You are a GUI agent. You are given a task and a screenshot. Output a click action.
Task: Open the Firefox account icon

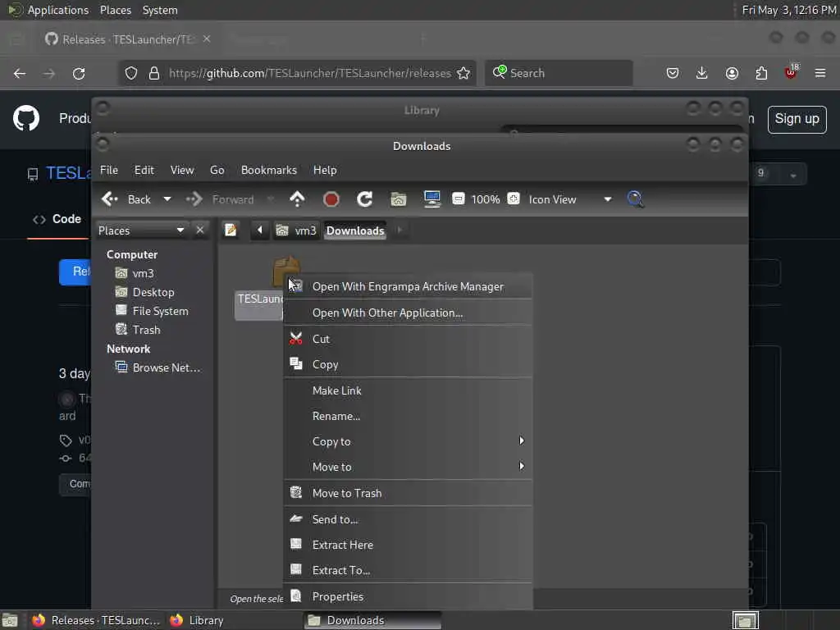coord(732,73)
